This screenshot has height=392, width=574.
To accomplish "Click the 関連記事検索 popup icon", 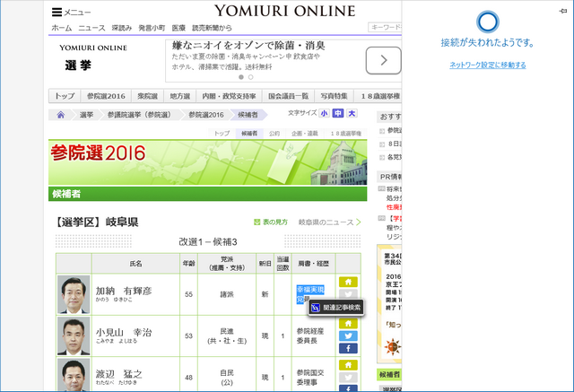I will tap(316, 308).
